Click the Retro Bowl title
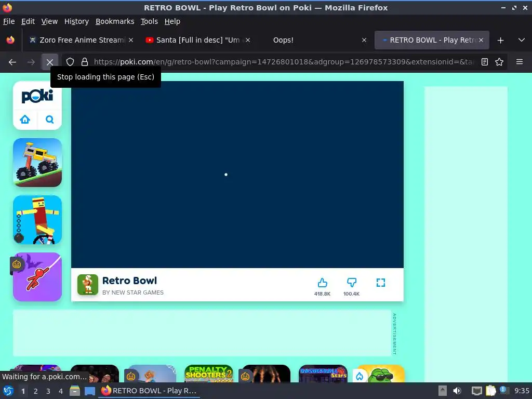The width and height of the screenshot is (532, 399). [129, 281]
